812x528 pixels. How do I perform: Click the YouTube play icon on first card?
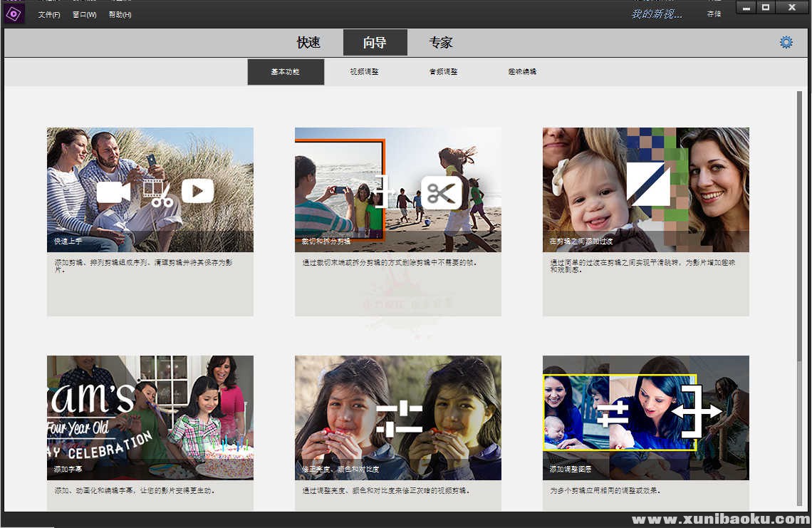coord(197,191)
